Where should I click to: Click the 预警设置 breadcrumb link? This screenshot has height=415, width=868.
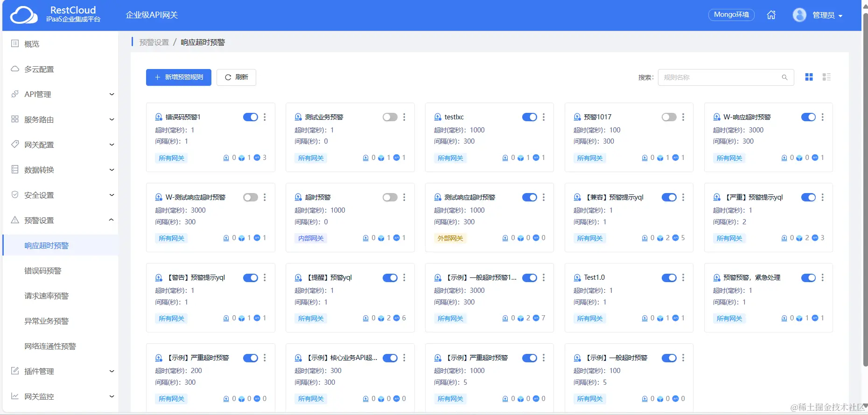tap(154, 42)
